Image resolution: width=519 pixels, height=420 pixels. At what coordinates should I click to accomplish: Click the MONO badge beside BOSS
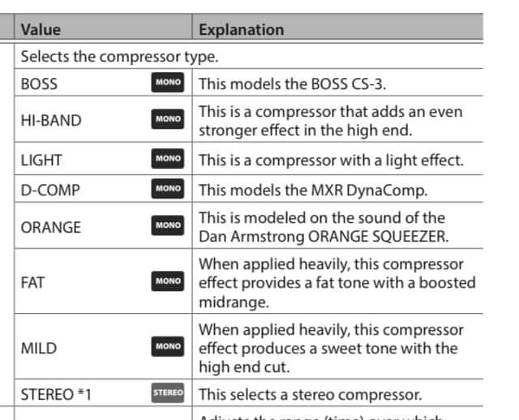[x=168, y=82]
